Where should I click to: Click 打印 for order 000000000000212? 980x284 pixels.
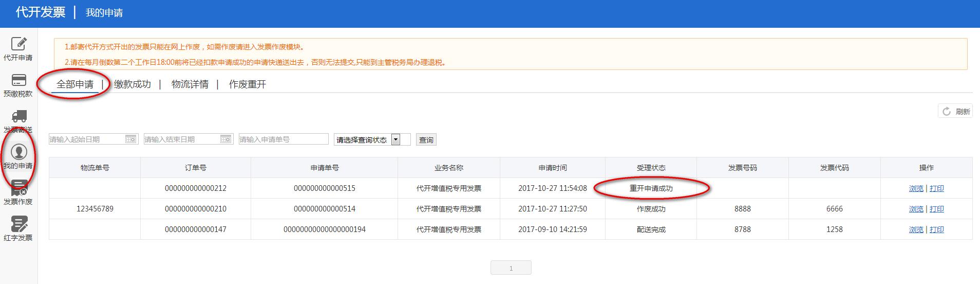[937, 188]
